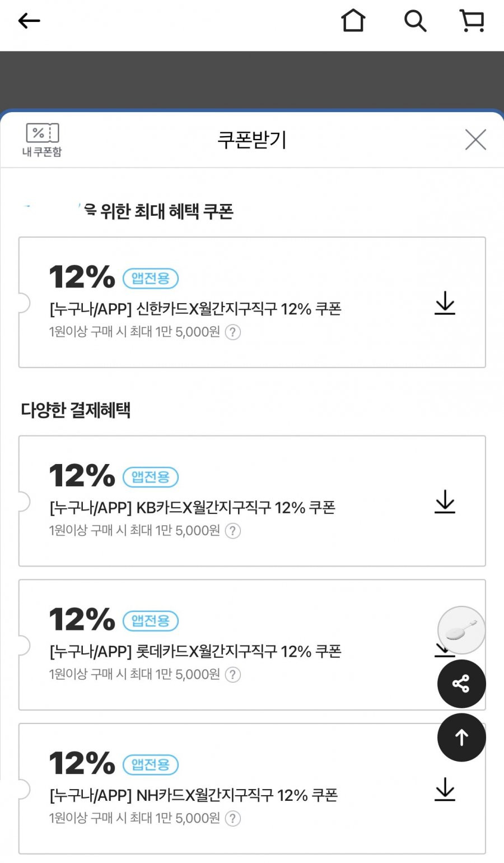Tap 앱전용 badge on KB카드 coupon
The width and height of the screenshot is (504, 863).
151,477
